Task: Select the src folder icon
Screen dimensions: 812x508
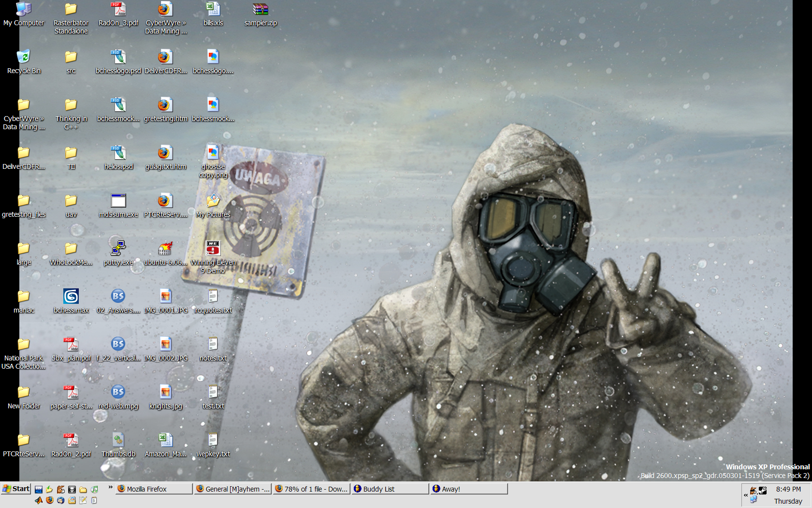Action: (71, 62)
